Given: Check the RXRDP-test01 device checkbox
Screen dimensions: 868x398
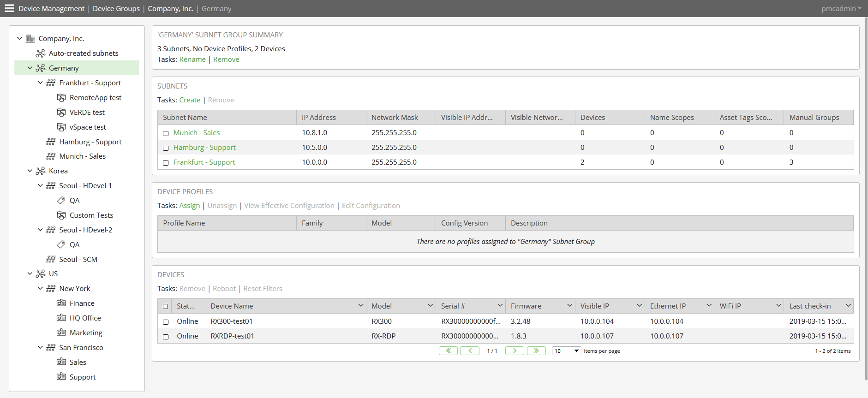Looking at the screenshot, I should pos(166,337).
